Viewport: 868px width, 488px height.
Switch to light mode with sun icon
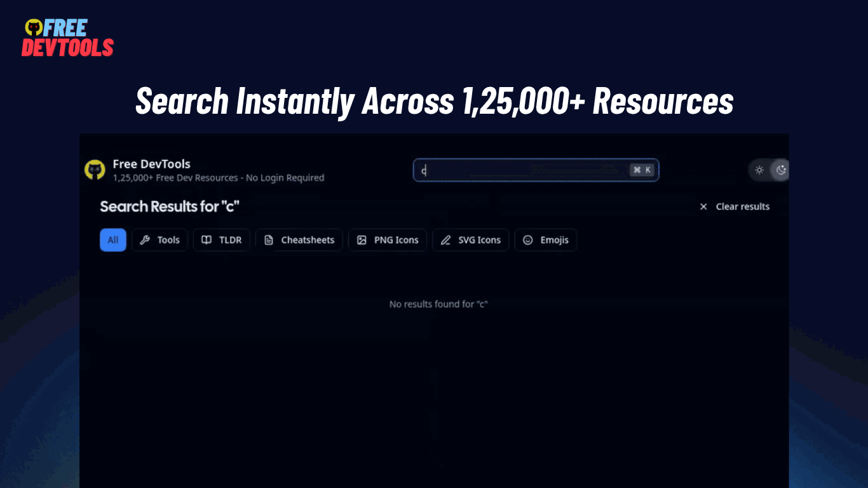point(759,170)
